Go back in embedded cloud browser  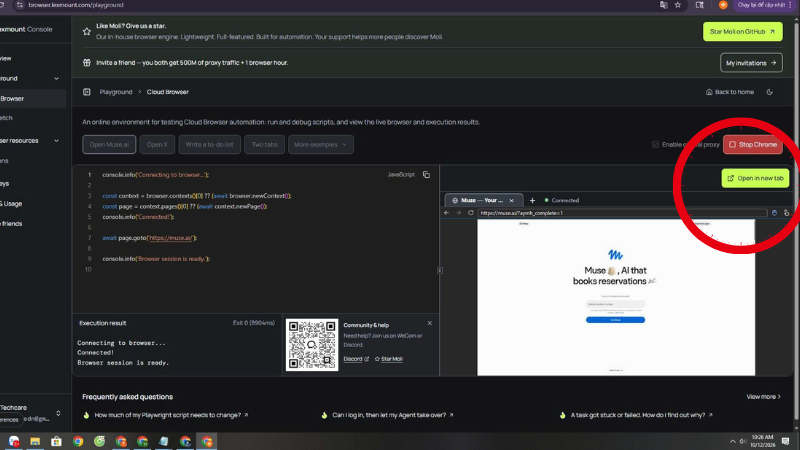coord(446,213)
